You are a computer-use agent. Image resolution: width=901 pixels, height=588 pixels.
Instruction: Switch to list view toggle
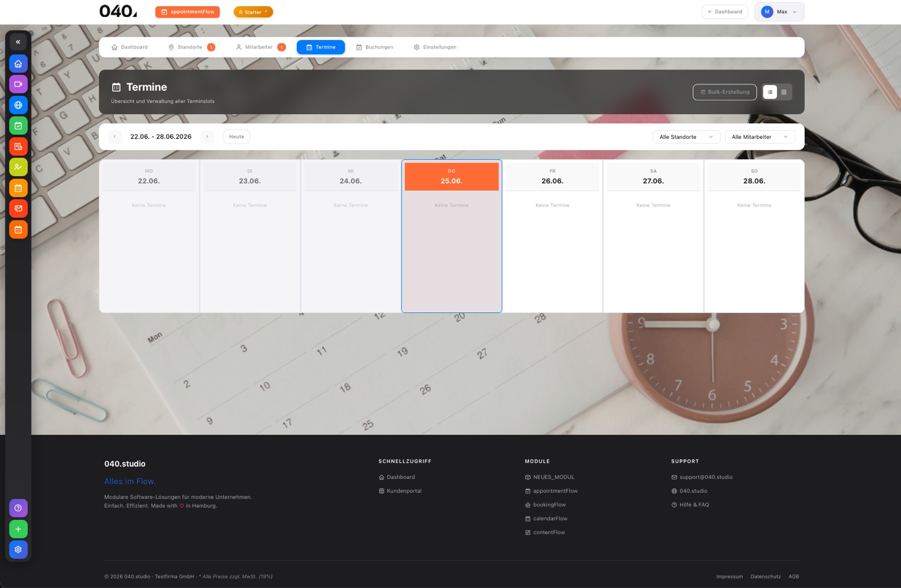tap(770, 92)
